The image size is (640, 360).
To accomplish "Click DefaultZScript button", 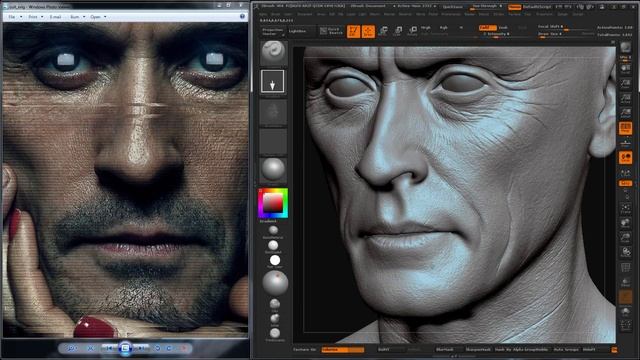I will coord(537,7).
